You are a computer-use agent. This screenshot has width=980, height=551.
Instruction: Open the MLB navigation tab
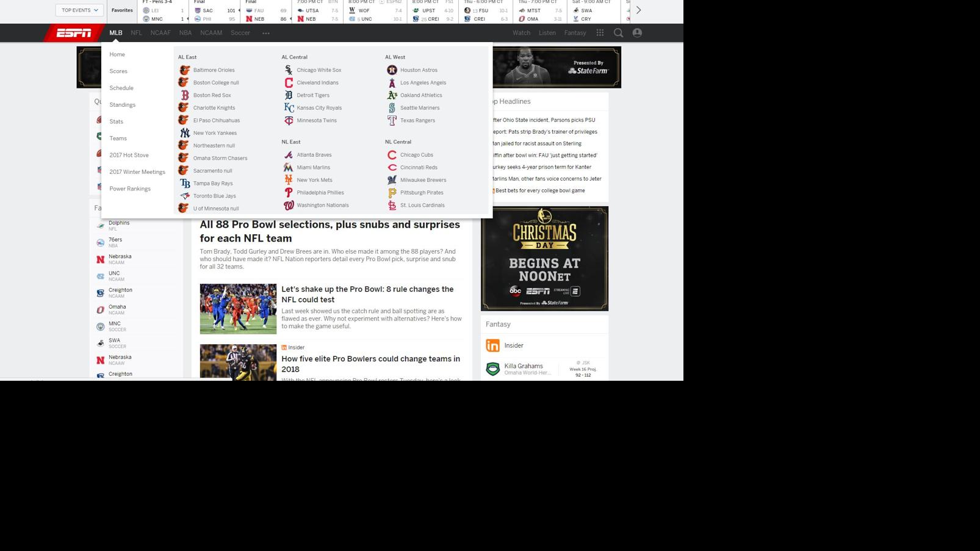pos(116,33)
